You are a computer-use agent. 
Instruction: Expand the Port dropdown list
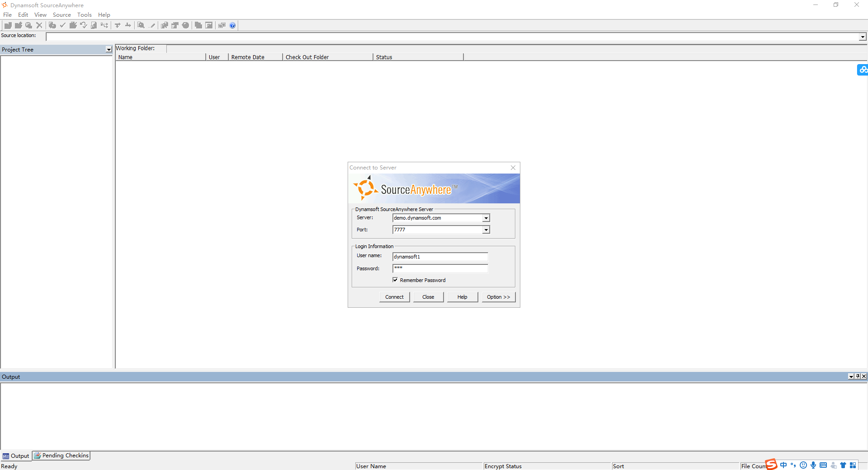pyautogui.click(x=486, y=230)
